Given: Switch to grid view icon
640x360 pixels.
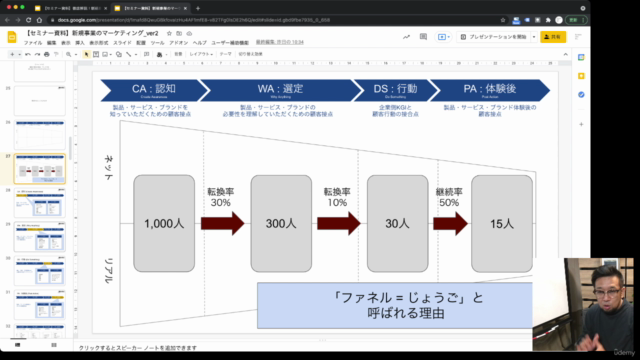Looking at the screenshot, I should [x=54, y=345].
